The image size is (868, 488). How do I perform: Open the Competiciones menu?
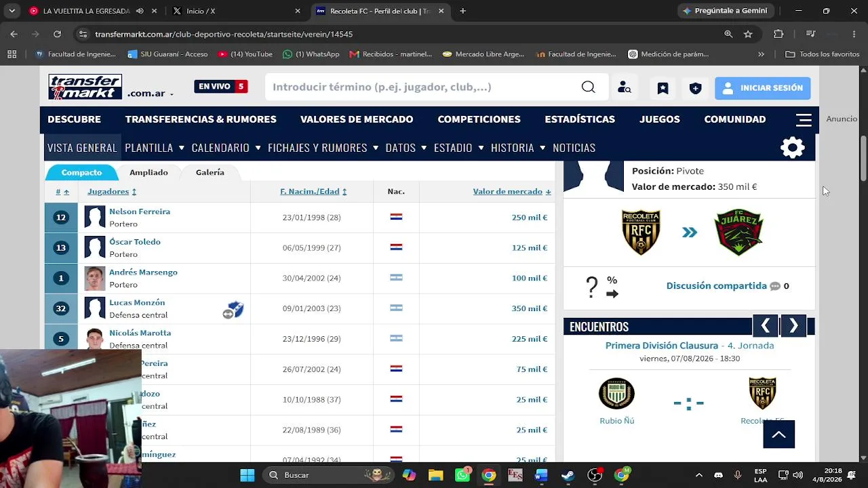[x=479, y=119]
